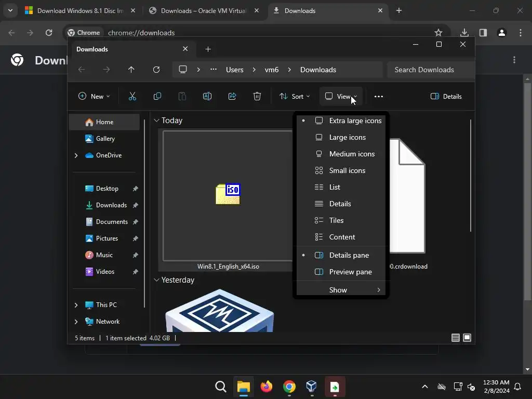Image resolution: width=532 pixels, height=399 pixels.
Task: Switch to Oracle VM VirtualBox Downloads tab
Action: tap(204, 10)
